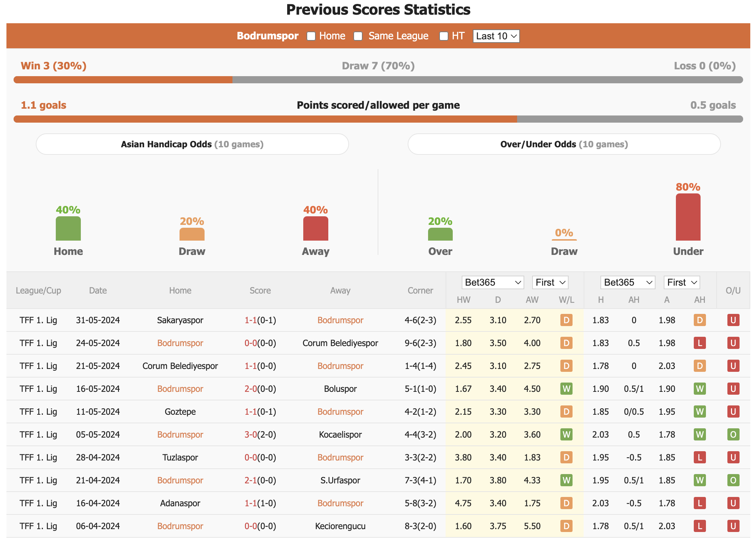Click the 2-0(0-0) score against Boluspor

pos(260,389)
